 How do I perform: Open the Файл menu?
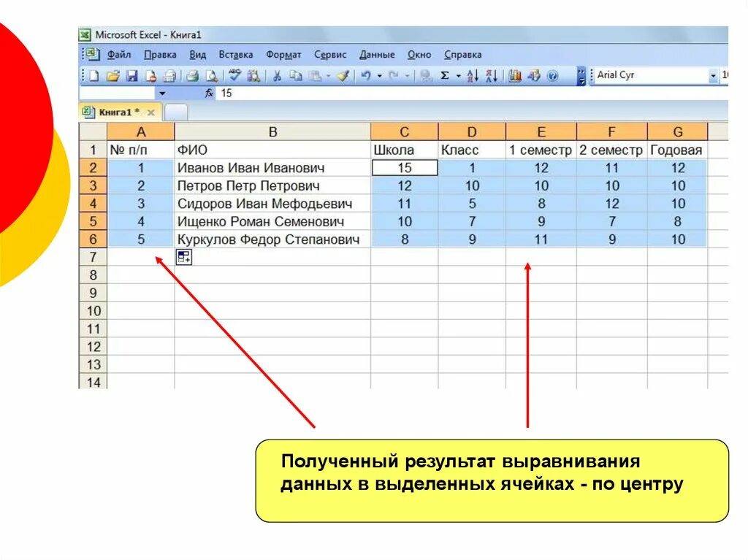click(x=119, y=54)
